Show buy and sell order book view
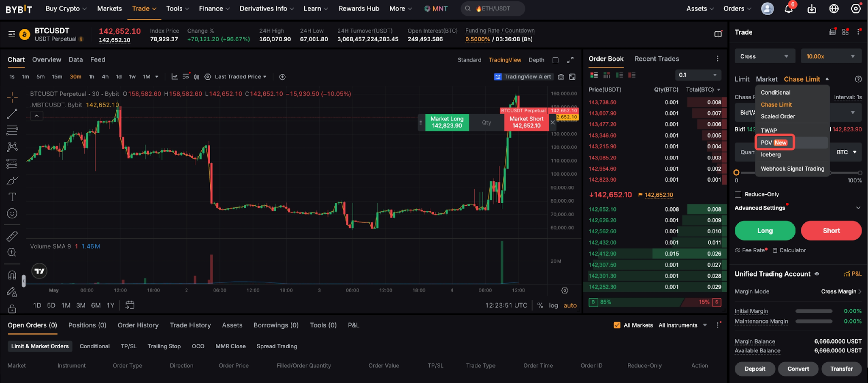The image size is (868, 383). [x=594, y=75]
